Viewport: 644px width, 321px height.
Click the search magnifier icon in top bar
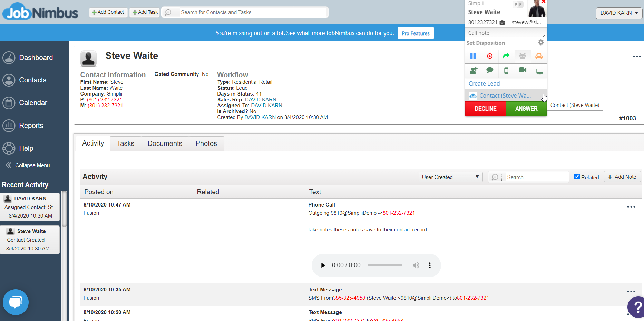tap(168, 12)
